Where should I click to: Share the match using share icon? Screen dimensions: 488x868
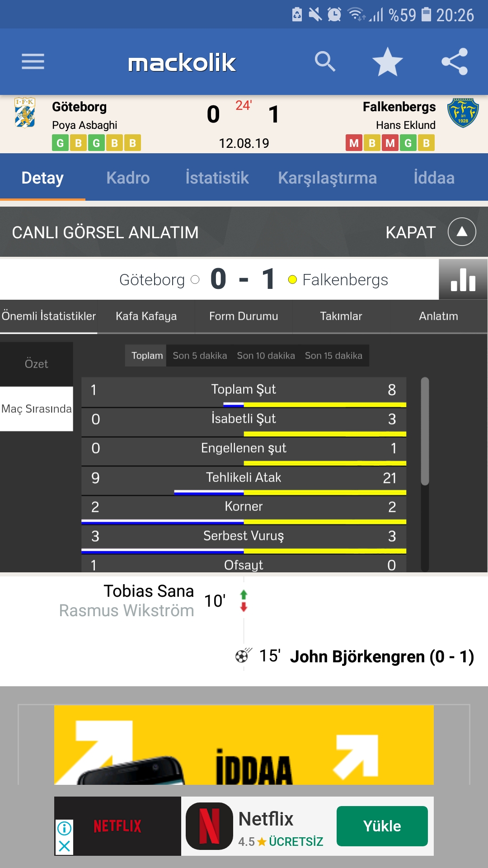pyautogui.click(x=455, y=61)
